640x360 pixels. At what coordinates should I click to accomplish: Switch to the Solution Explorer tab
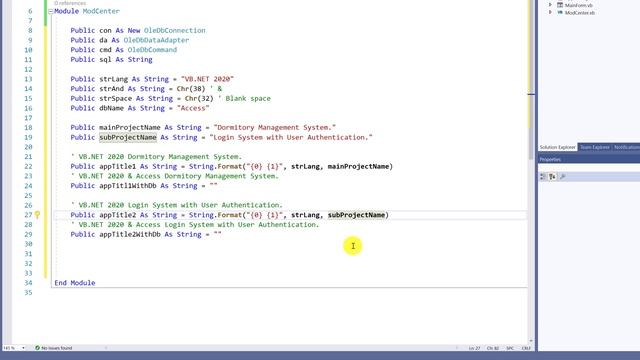pos(558,147)
